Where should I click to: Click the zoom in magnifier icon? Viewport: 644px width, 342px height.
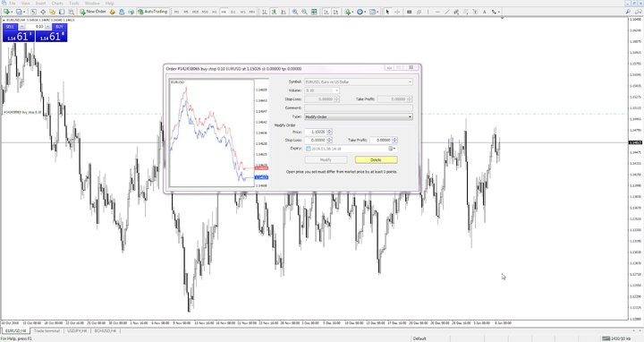(295, 12)
